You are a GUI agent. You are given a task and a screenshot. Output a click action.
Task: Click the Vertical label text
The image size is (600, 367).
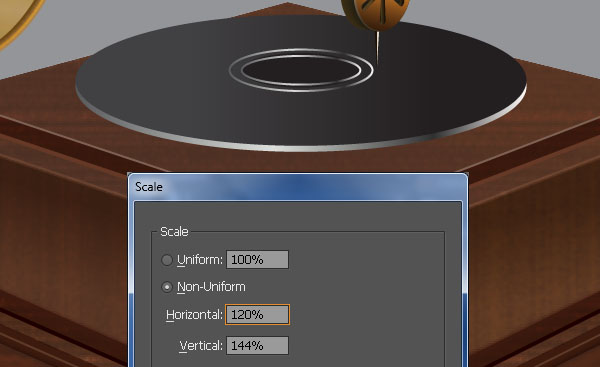(201, 346)
